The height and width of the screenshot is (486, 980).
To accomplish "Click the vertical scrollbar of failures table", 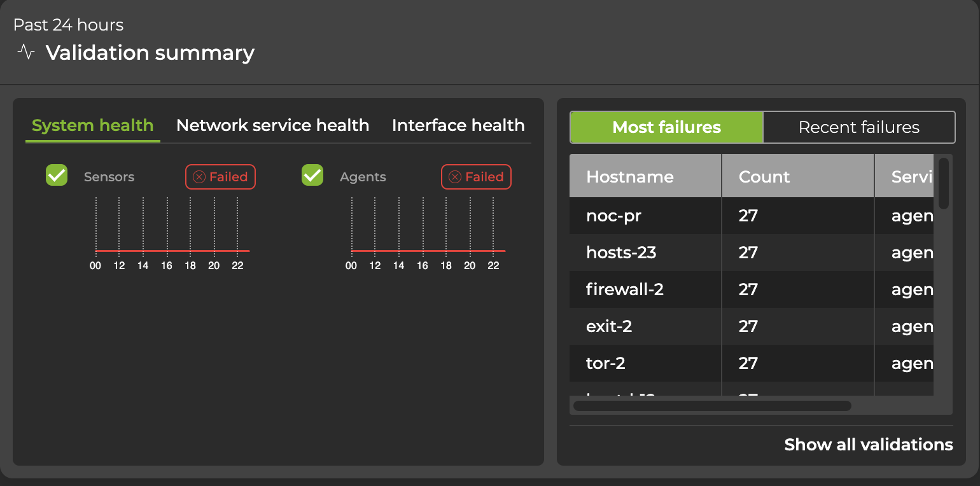I will [943, 183].
